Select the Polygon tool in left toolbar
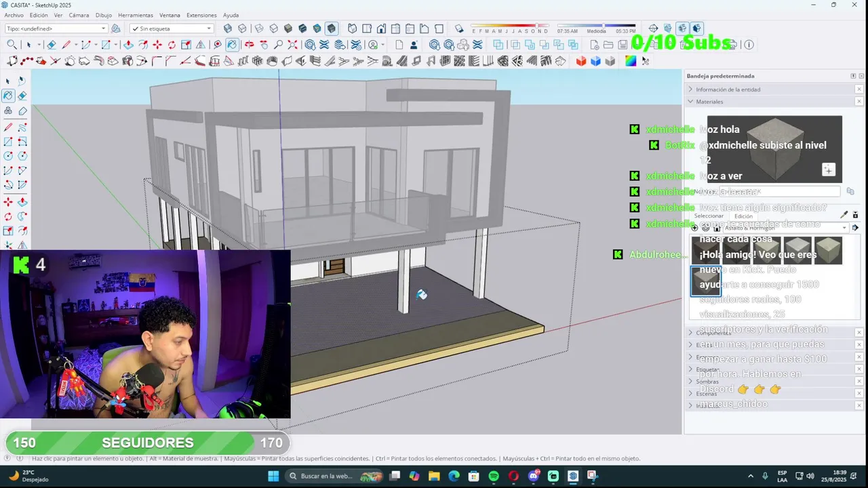 point(22,156)
